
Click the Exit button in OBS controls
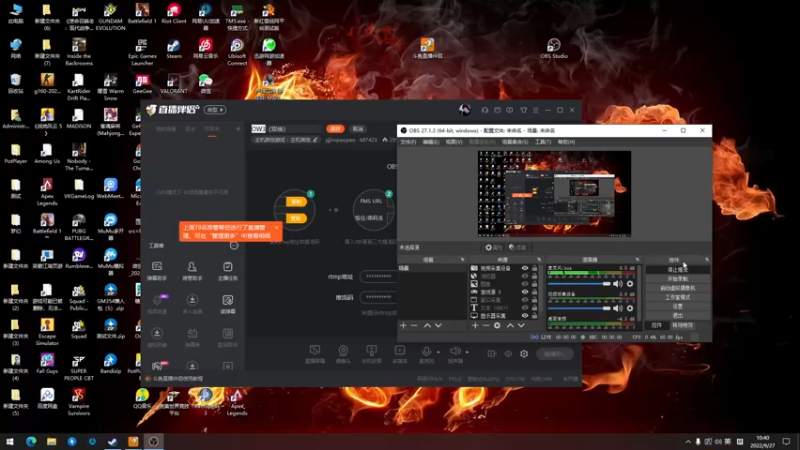tap(678, 315)
